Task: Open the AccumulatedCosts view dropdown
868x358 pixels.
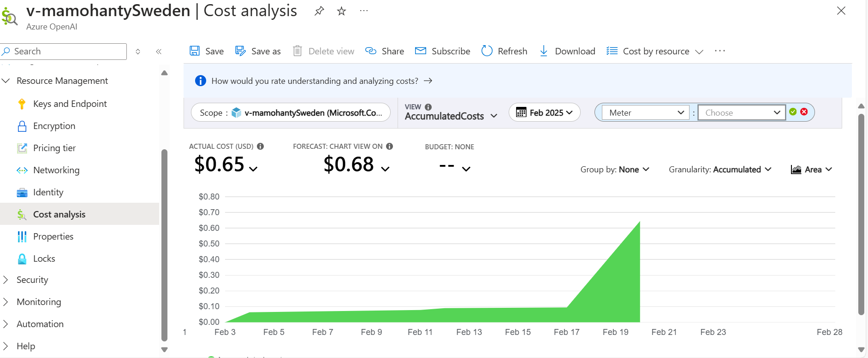Action: point(451,116)
